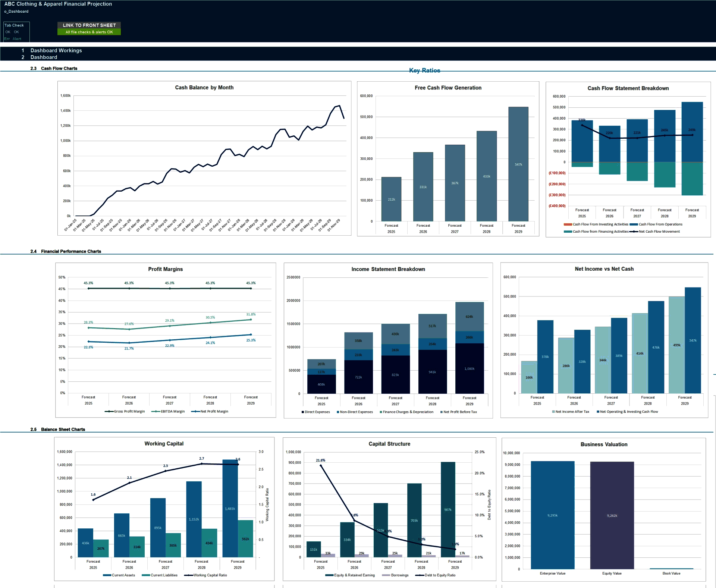
Task: Click the Working Capital Ratio axis title
Action: [x=267, y=505]
